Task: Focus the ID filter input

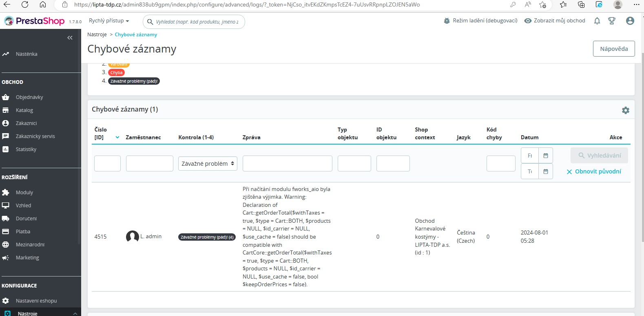Action: (x=107, y=163)
